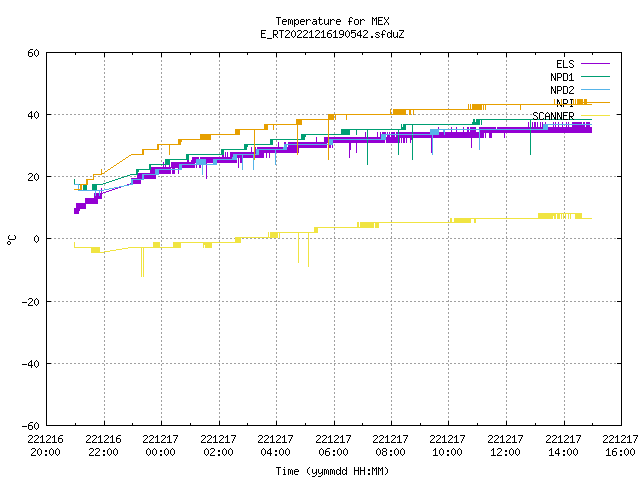Click the y-axis label 60
The height and width of the screenshot is (480, 640).
[33, 53]
